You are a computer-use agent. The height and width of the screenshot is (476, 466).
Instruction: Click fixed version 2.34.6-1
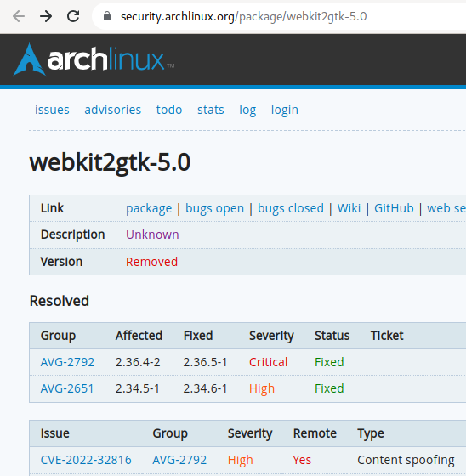pos(205,388)
